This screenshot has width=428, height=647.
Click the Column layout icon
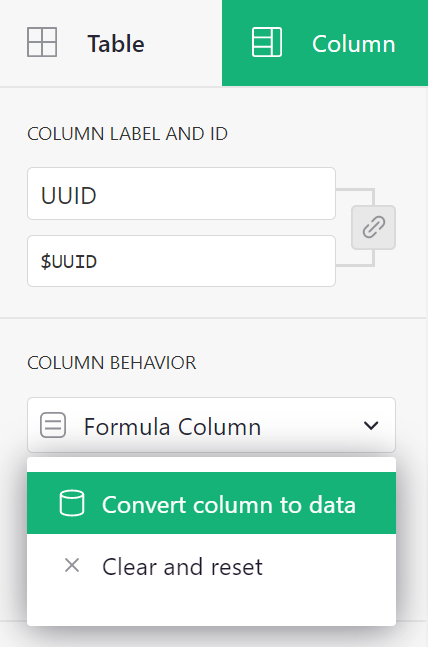(267, 42)
